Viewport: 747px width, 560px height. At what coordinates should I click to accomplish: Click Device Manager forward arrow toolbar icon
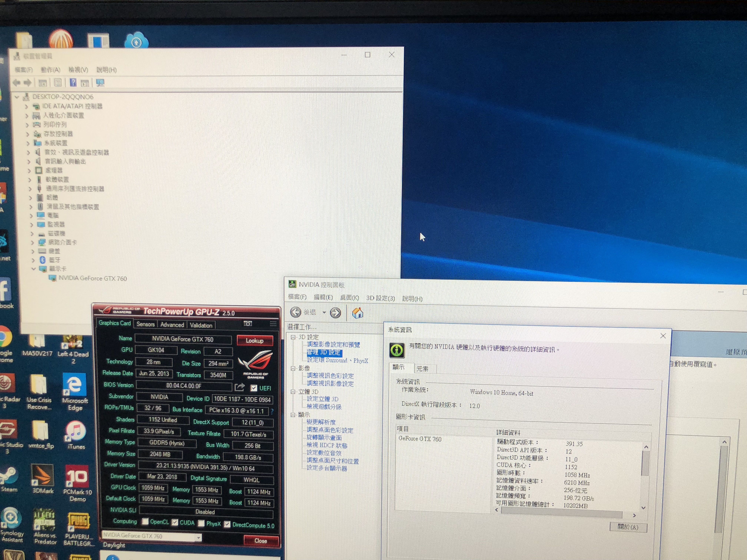[x=28, y=82]
